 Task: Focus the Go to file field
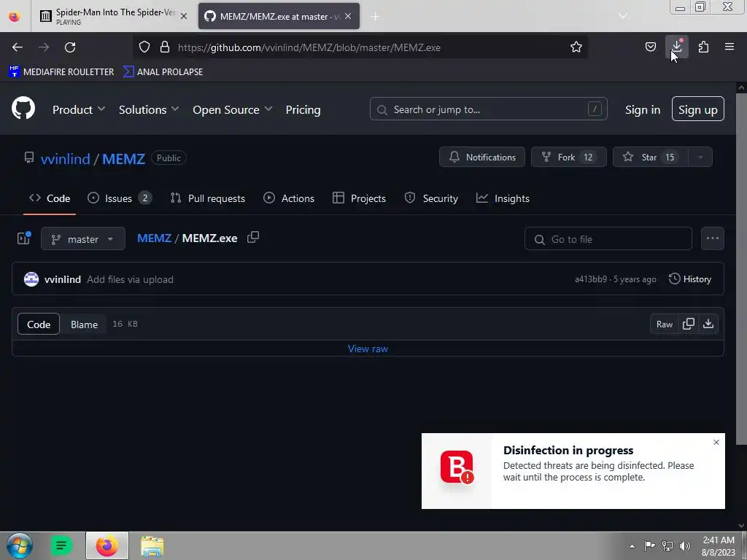tap(608, 238)
